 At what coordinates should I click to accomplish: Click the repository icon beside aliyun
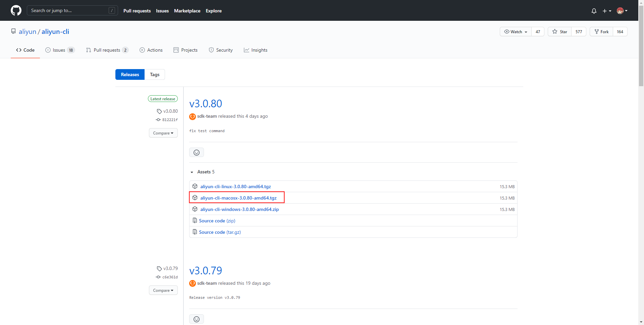(13, 31)
